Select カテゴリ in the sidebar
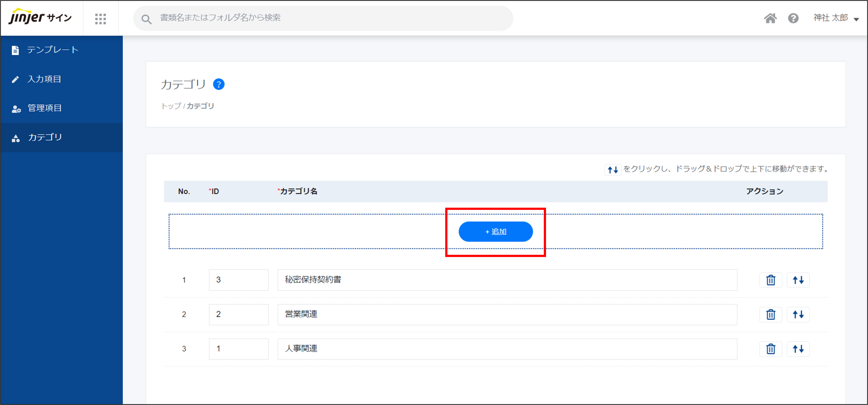The width and height of the screenshot is (868, 405). (x=45, y=138)
